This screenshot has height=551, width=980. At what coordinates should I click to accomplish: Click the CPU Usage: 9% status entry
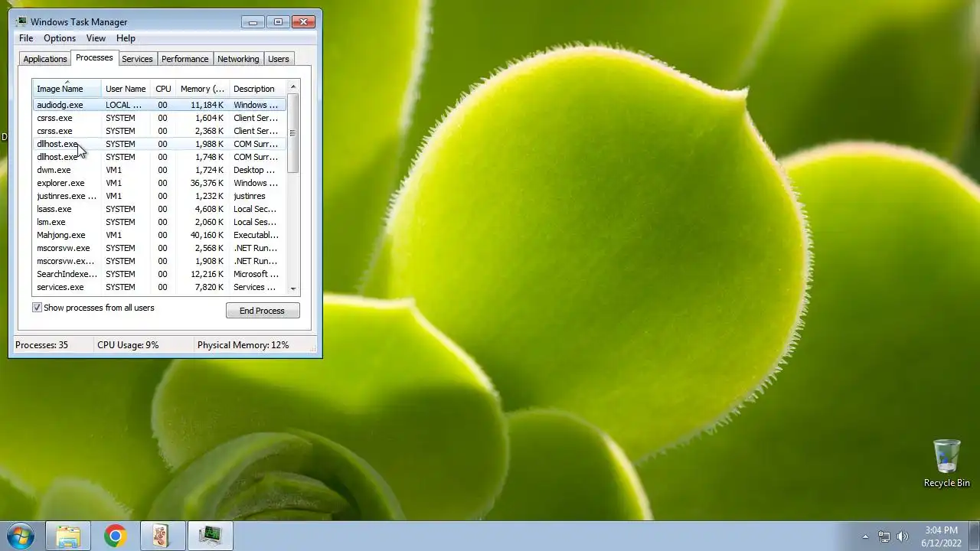[x=128, y=345]
